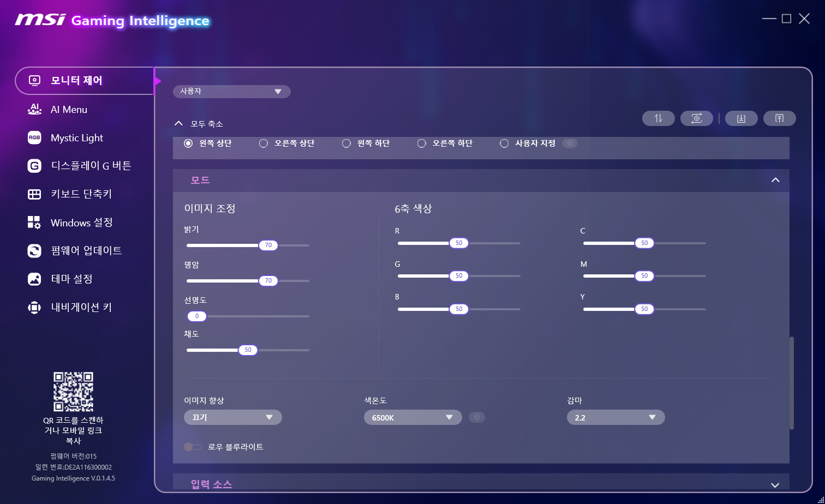The image size is (825, 504).
Task: Click the G color axis slider
Action: pyautogui.click(x=459, y=276)
